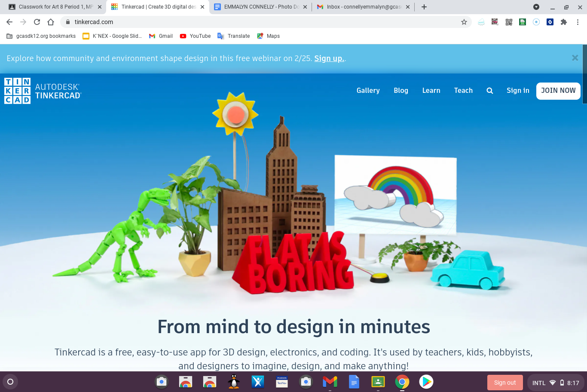Click the JOIN NOW button
Screen dimensions: 587x392
[x=558, y=91]
